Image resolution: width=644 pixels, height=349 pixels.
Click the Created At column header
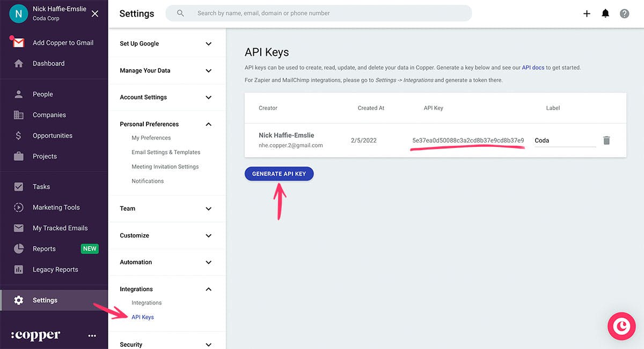point(371,108)
